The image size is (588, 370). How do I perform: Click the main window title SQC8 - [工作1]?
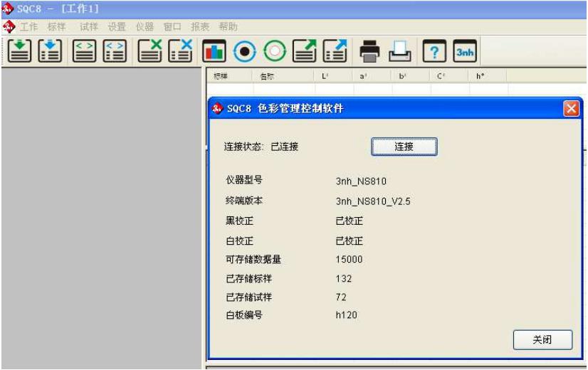(58, 9)
